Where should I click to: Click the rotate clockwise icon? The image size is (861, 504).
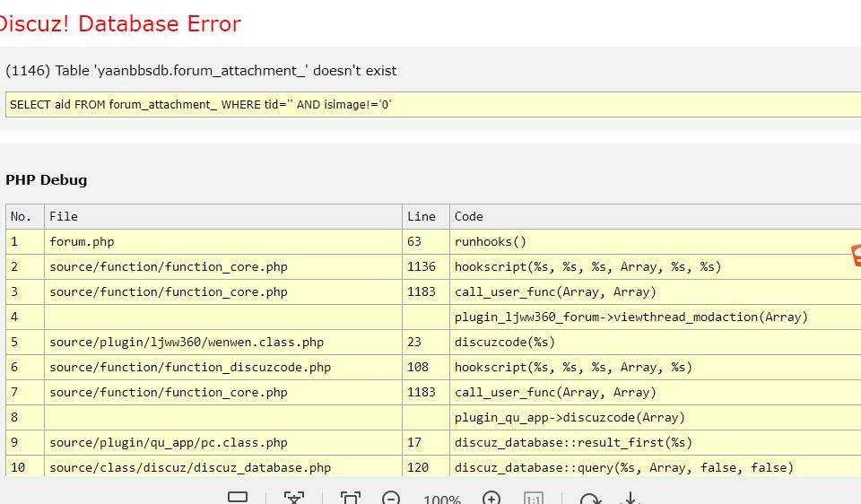click(x=590, y=499)
